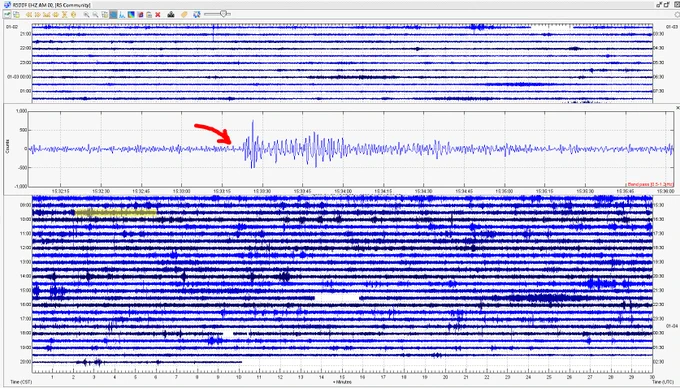Screen dimensions: 680x388
Task: Click the gear settings icon at top right
Action: point(677,14)
